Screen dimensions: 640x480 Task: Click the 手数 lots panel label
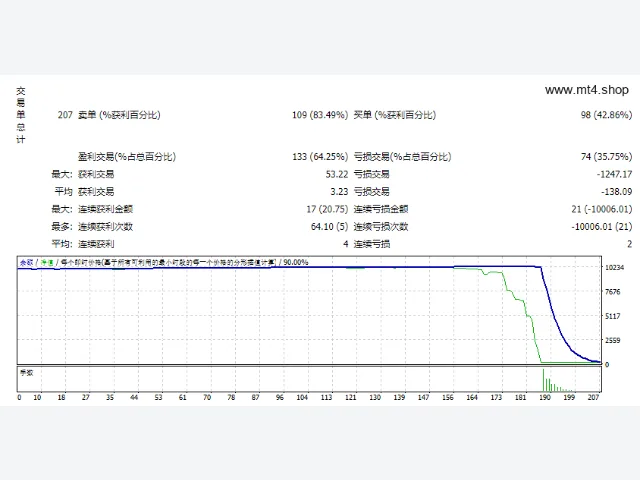tap(27, 373)
